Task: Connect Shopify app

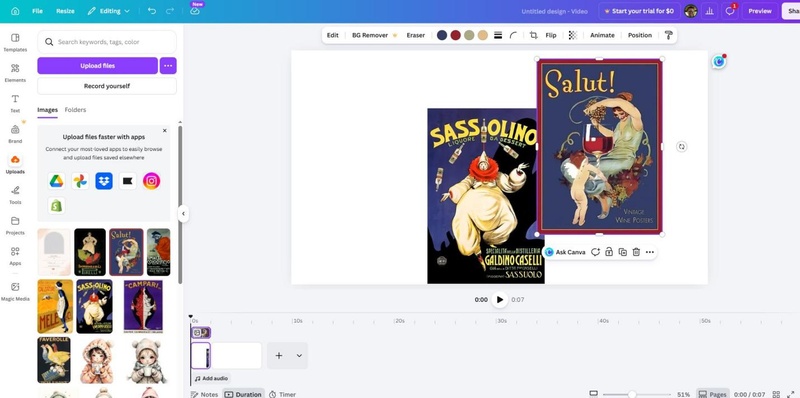Action: [x=57, y=206]
